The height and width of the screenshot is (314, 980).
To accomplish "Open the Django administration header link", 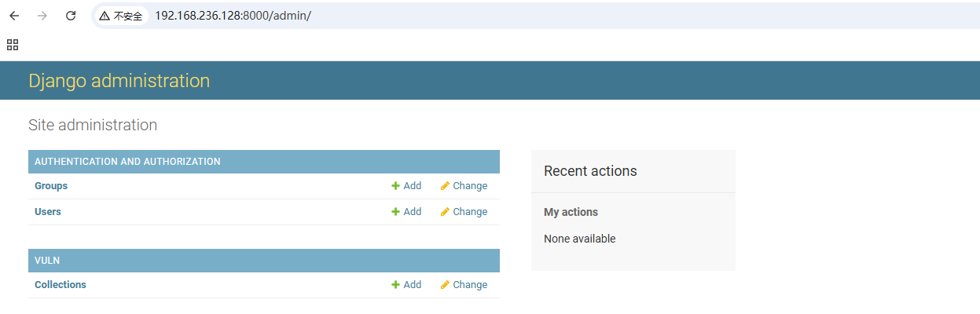I will [x=119, y=80].
